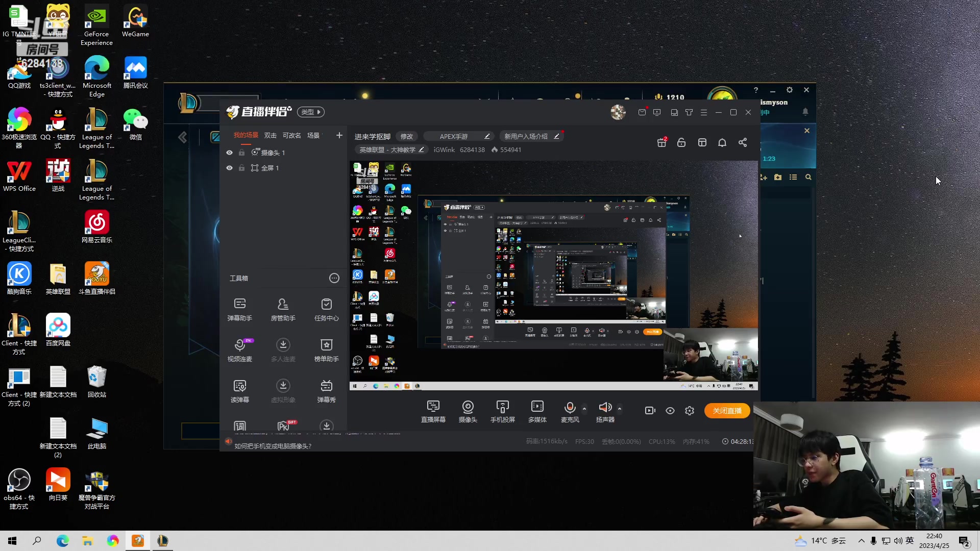Edit the 新用户入场介绍 field

point(556,136)
